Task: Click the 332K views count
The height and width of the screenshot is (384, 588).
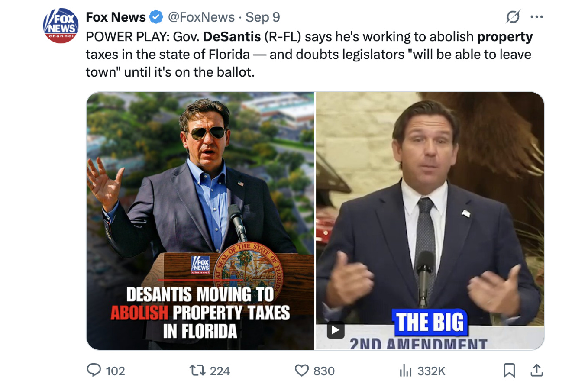Action: click(431, 371)
